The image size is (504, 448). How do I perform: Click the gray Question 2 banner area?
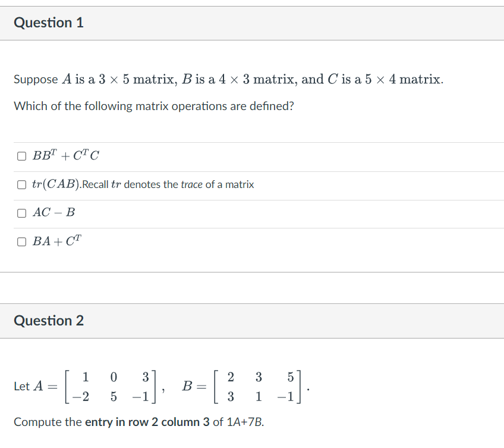(252, 321)
